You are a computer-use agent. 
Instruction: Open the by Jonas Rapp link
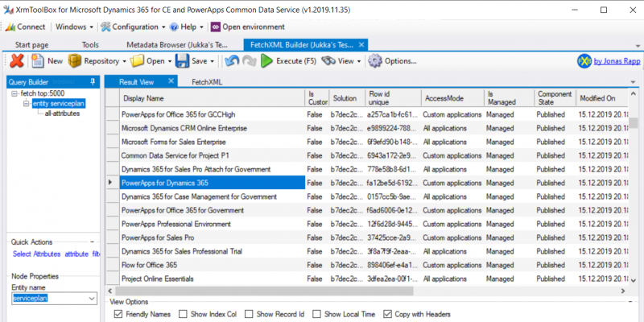[617, 61]
